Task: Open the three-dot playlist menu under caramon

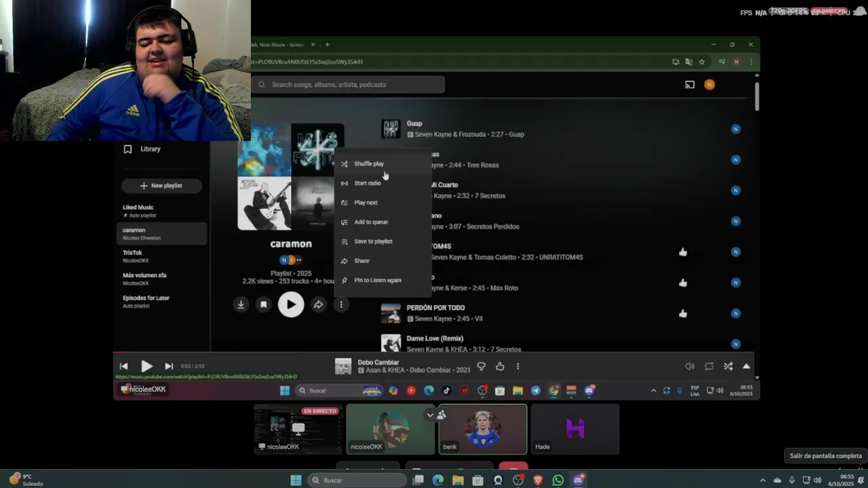Action: [x=341, y=305]
